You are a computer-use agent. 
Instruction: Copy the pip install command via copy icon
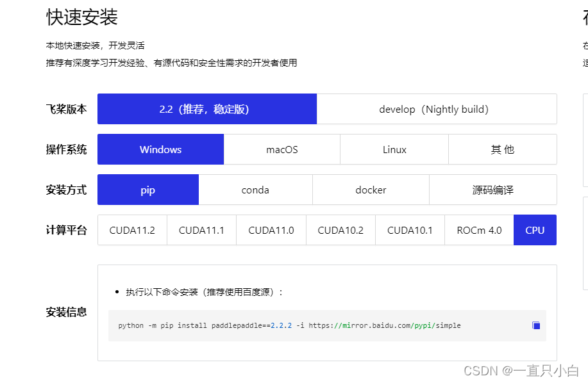[x=536, y=325]
